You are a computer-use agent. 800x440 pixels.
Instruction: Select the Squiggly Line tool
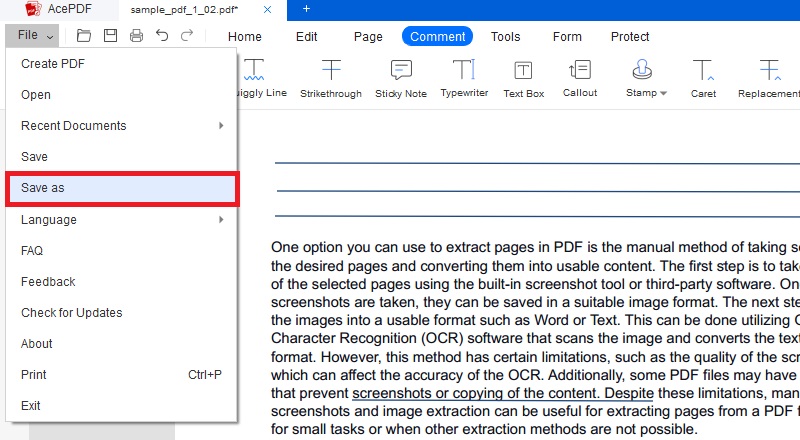pyautogui.click(x=261, y=78)
